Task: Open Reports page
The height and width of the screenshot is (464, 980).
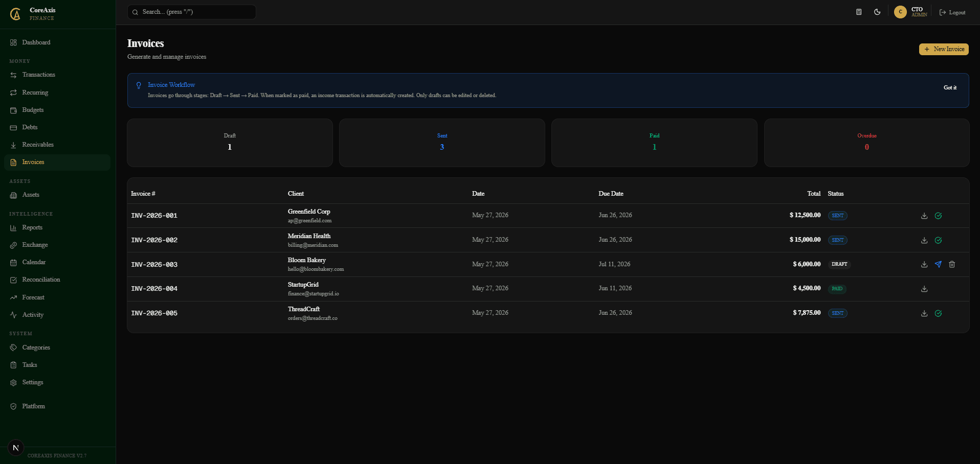Action: tap(57, 227)
